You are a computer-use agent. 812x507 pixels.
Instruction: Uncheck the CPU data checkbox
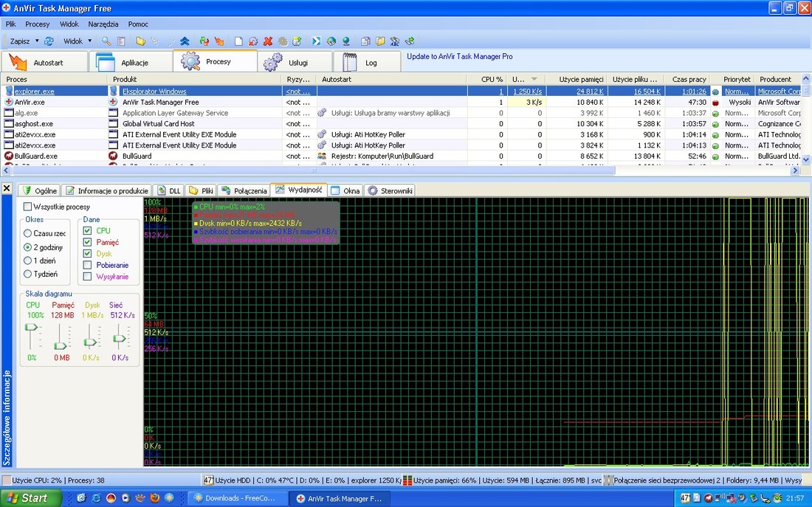87,230
